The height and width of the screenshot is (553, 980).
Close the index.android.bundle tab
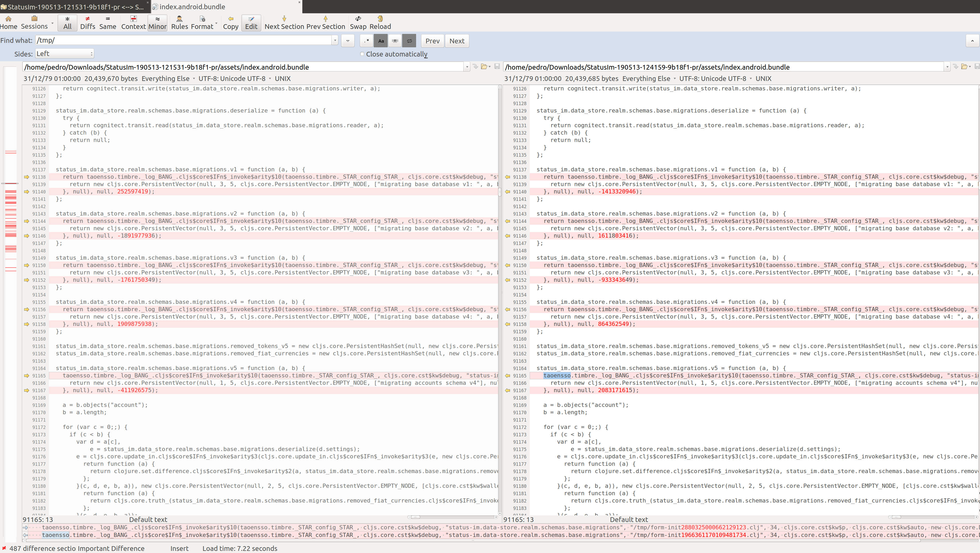(299, 2)
